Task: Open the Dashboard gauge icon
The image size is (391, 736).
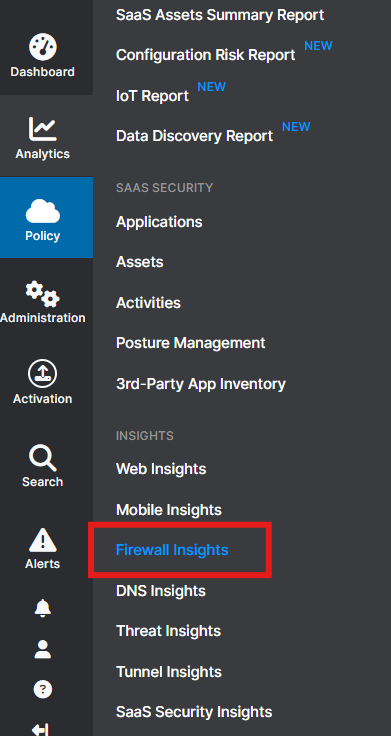Action: [43, 47]
